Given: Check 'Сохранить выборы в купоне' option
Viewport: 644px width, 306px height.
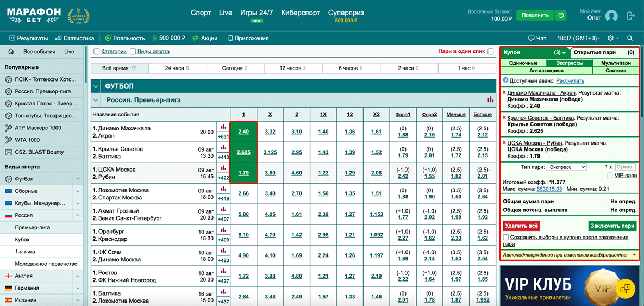Looking at the screenshot, I should [x=507, y=238].
